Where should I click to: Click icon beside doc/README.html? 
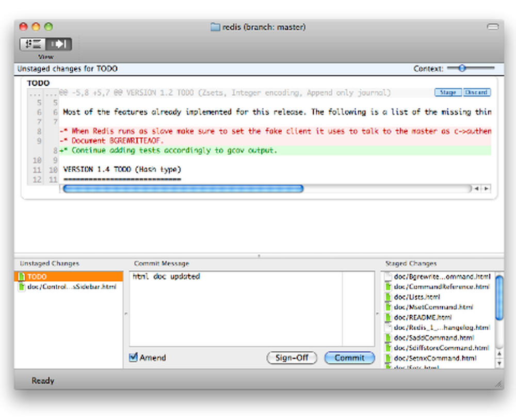point(389,317)
